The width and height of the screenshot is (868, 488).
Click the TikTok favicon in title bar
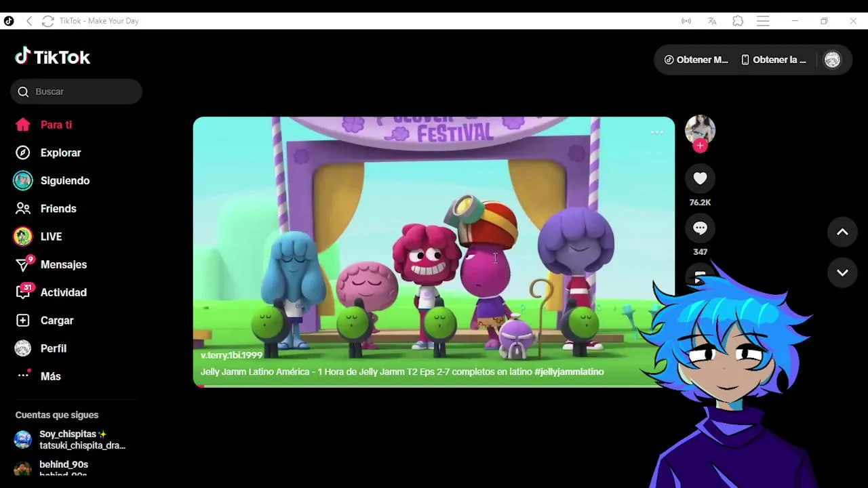click(x=8, y=21)
